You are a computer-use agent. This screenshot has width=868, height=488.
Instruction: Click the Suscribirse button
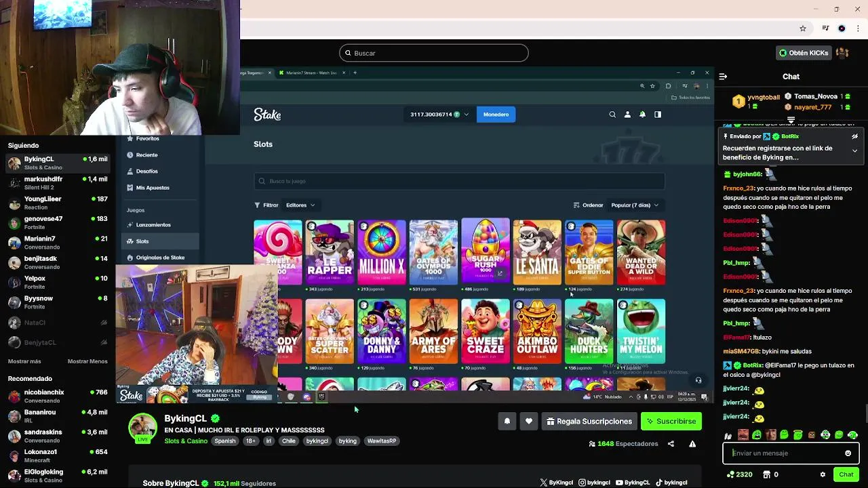[x=671, y=422]
